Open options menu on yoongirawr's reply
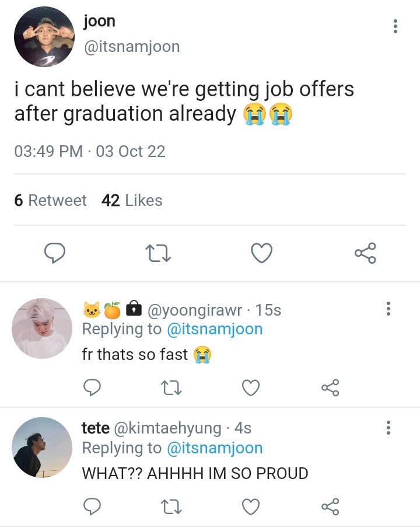 pos(388,309)
